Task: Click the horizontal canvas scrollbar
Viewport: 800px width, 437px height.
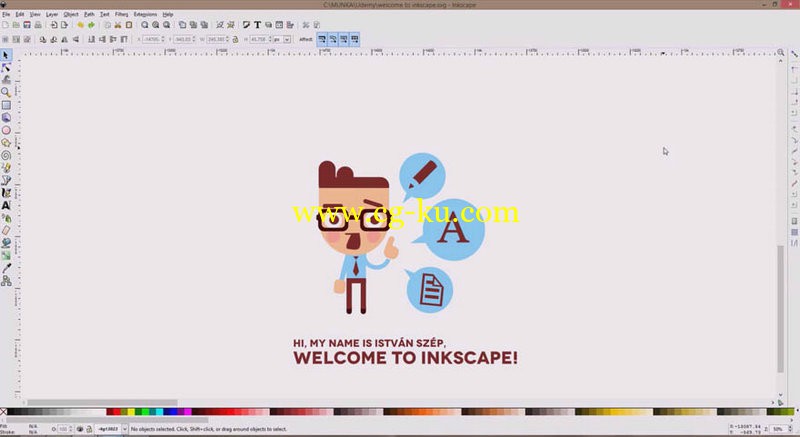Action: pos(102,403)
